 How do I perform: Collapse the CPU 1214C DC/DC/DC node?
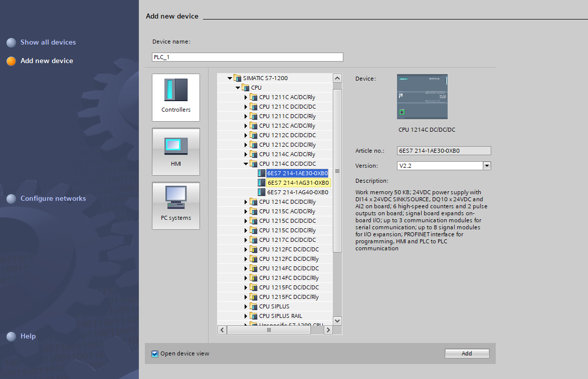pyautogui.click(x=246, y=164)
